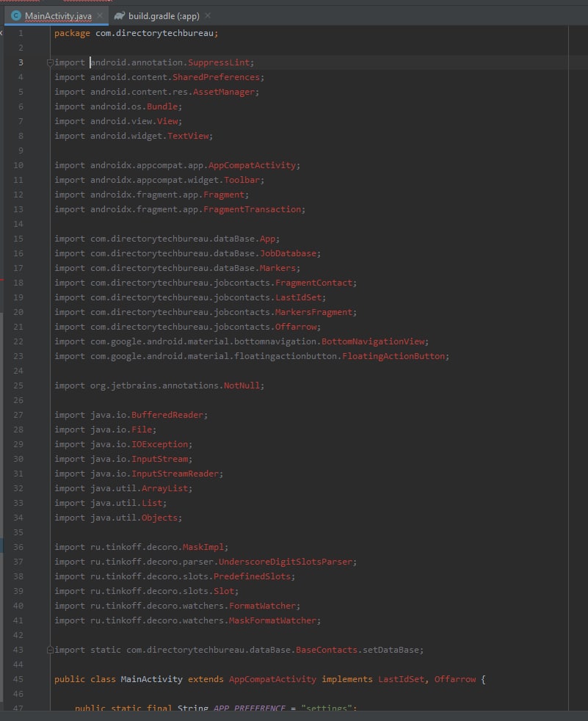Open the build.gradle (:app) tab

tap(164, 16)
